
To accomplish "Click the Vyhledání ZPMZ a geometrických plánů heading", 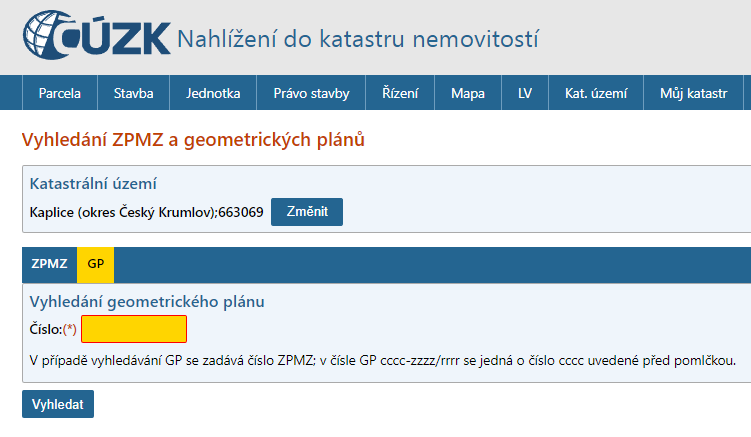I will pyautogui.click(x=193, y=140).
